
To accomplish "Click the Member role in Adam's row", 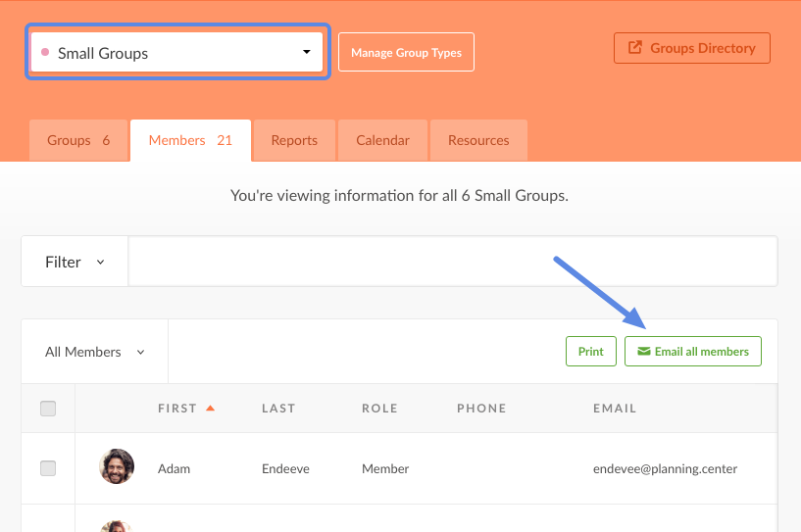I will [x=385, y=468].
